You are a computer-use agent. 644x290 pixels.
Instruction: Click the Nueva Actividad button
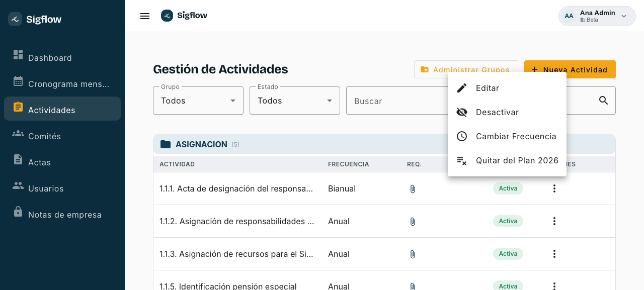pos(570,69)
